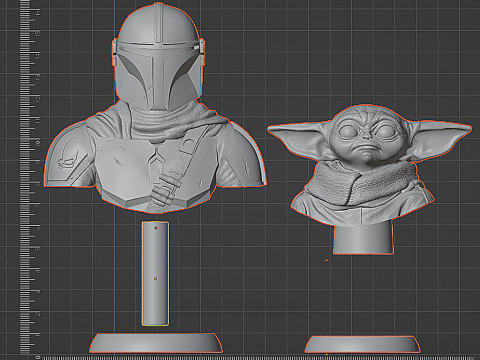The width and height of the screenshot is (480, 360).
Task: Click the small orange origin dot below Yoda's neck stand
Action: pos(327,260)
